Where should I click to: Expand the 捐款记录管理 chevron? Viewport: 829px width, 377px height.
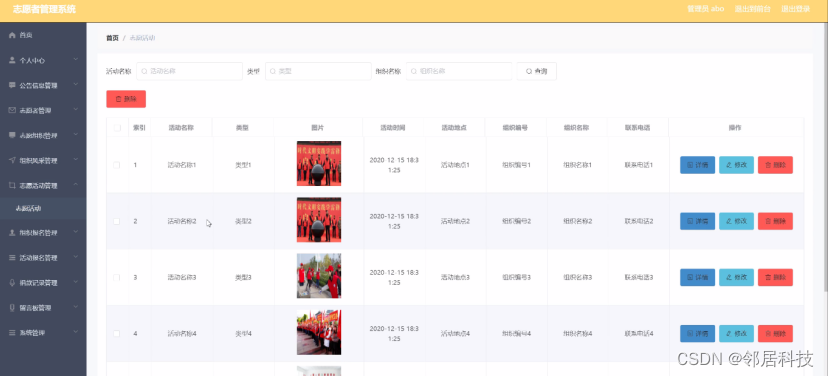(x=76, y=282)
